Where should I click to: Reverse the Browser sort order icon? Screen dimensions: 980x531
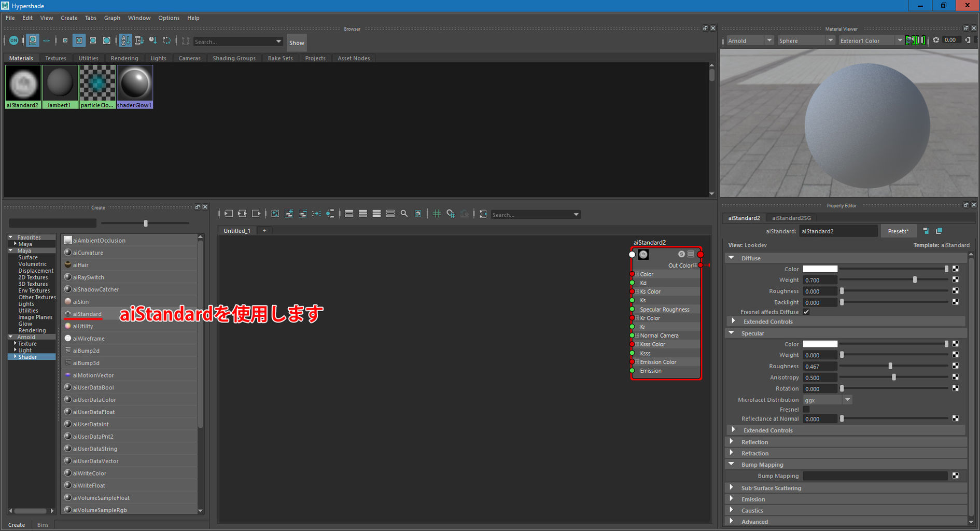click(166, 40)
